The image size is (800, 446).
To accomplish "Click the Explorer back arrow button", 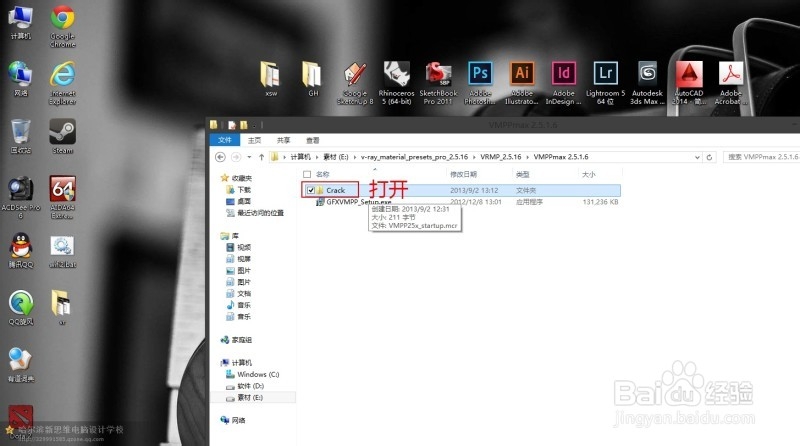I will coord(220,157).
